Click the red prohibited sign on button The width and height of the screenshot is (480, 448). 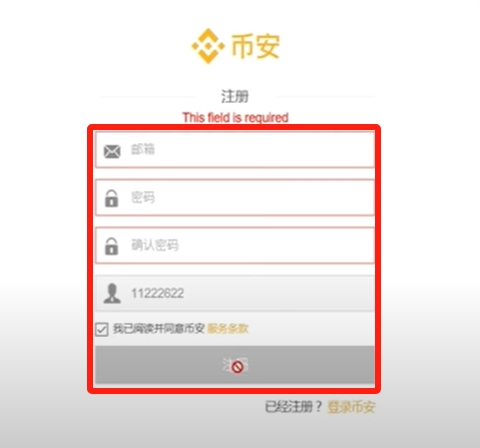pos(237,367)
